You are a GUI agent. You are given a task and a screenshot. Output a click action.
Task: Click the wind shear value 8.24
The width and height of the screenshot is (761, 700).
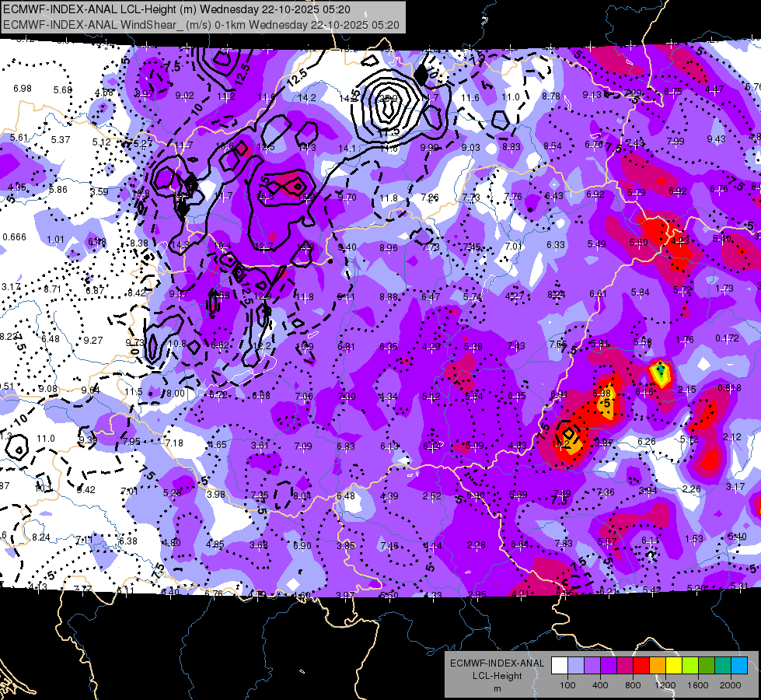[40, 537]
